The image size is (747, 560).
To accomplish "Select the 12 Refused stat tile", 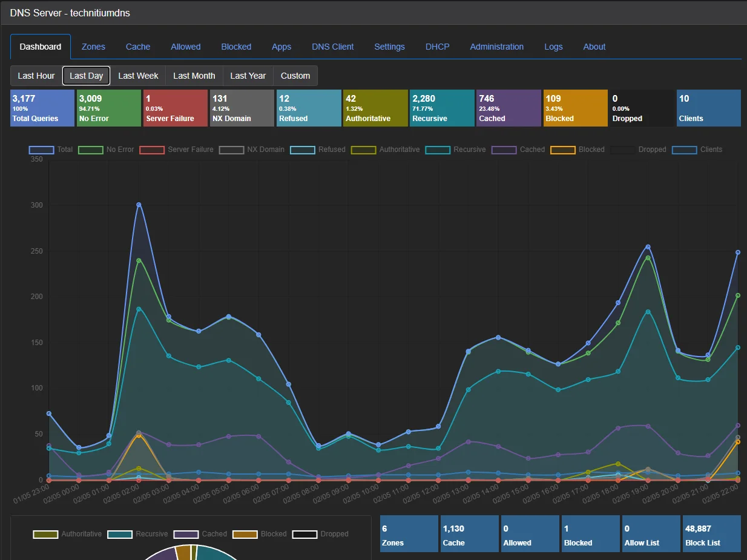I will pos(309,108).
